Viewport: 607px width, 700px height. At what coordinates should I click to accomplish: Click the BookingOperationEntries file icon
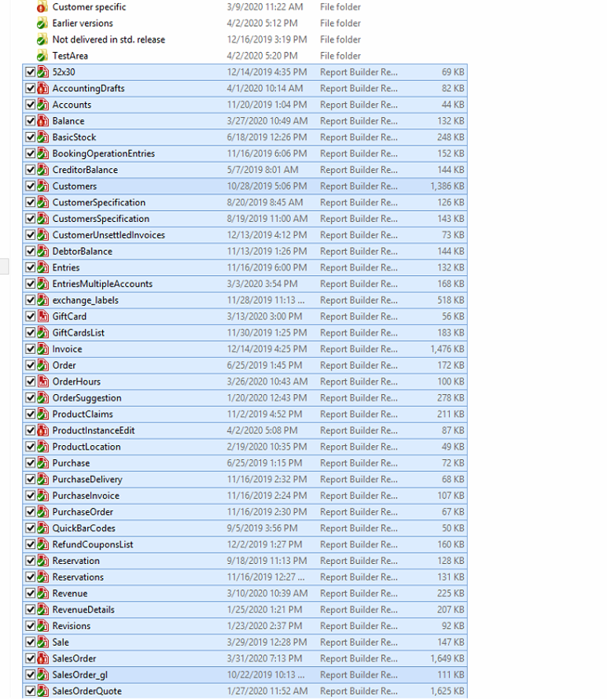pos(42,153)
